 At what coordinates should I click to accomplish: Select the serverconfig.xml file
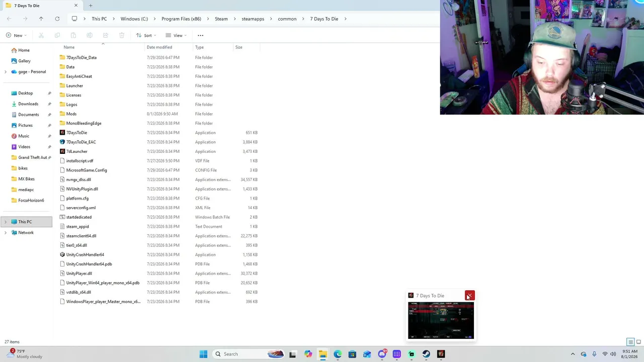[x=158, y=208]
